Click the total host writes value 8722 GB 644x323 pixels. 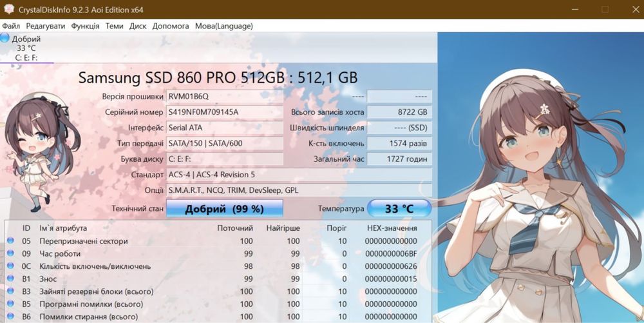[399, 112]
